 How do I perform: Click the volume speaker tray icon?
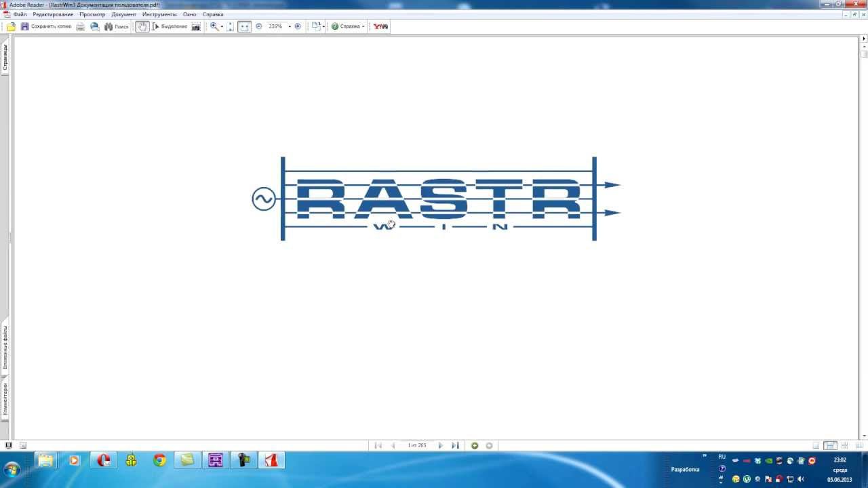point(801,479)
